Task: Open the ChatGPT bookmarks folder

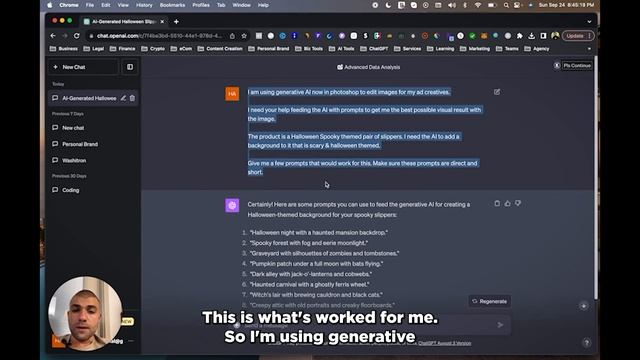Action: point(374,49)
